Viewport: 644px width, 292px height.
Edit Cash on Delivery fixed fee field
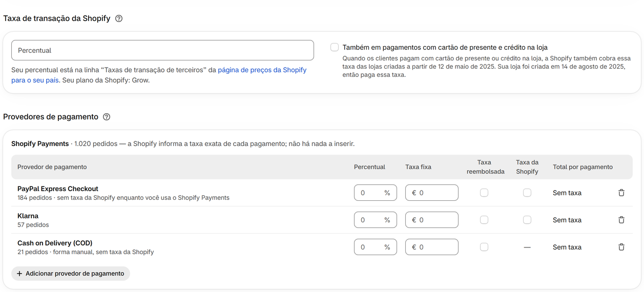click(x=432, y=247)
